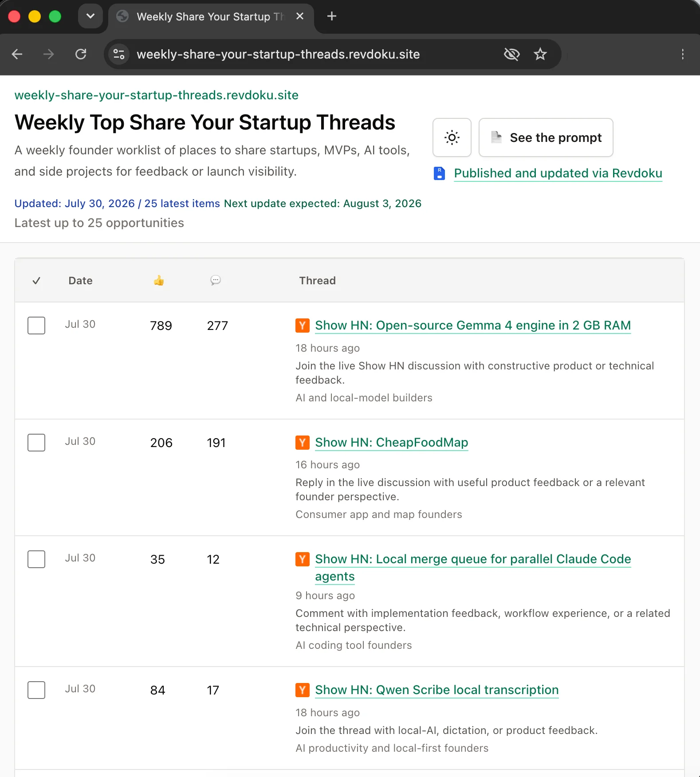
Task: Open Show HN: CheapFoodMap link
Action: (x=392, y=443)
